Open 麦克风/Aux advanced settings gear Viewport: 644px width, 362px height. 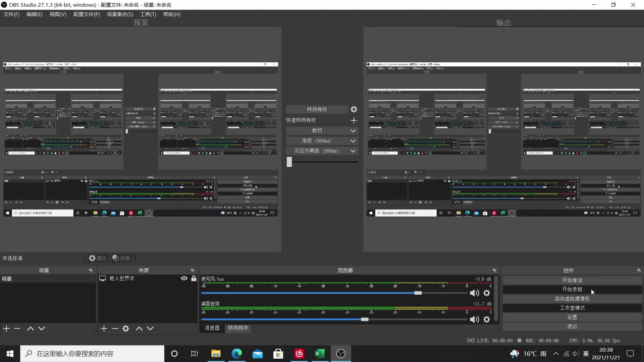tap(487, 293)
